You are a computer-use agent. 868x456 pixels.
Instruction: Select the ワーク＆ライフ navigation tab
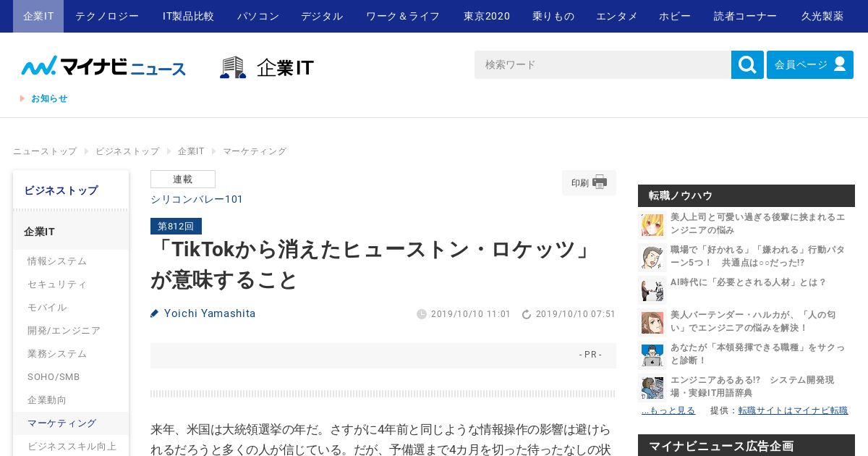[403, 16]
